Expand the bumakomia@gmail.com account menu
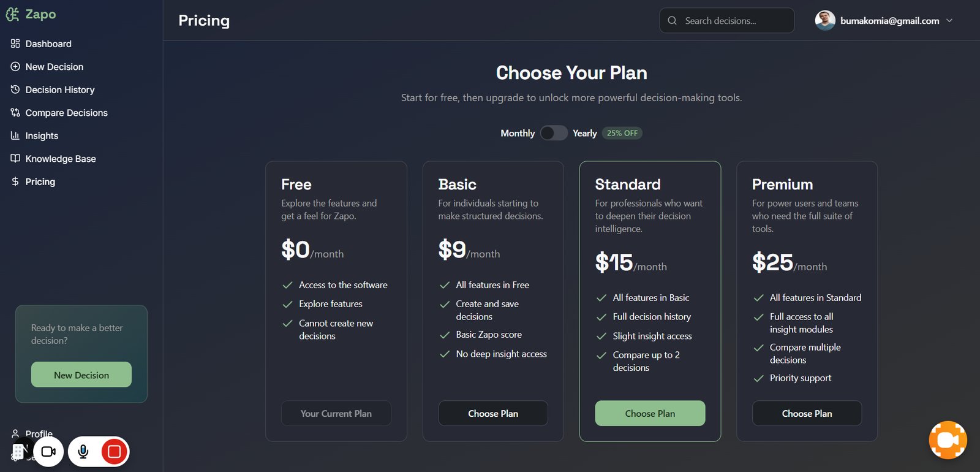Image resolution: width=980 pixels, height=472 pixels. [949, 20]
